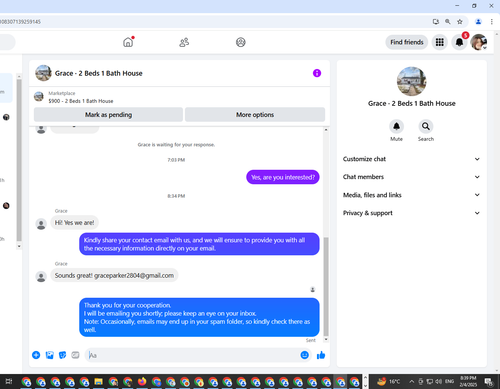Mute the conversation using the bell icon
The width and height of the screenshot is (500, 389).
(396, 126)
